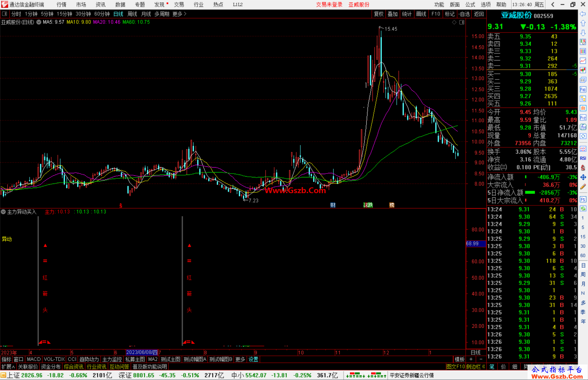
Task: Click the 2023/06/08 date marker on timeline
Action: coord(142,352)
